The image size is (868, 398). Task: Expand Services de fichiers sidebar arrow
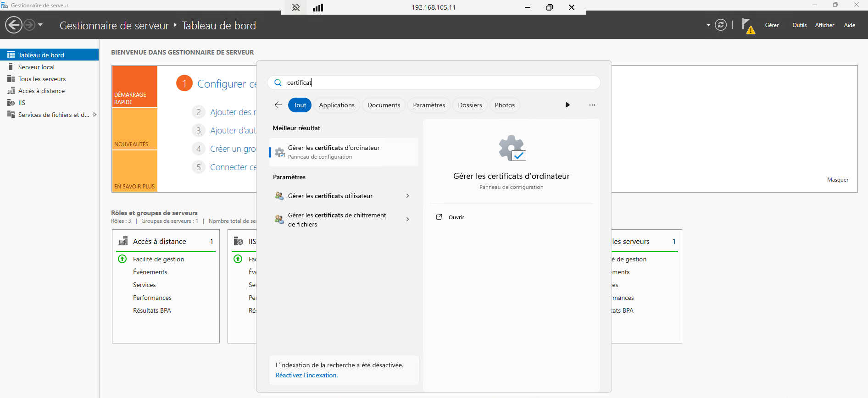95,115
